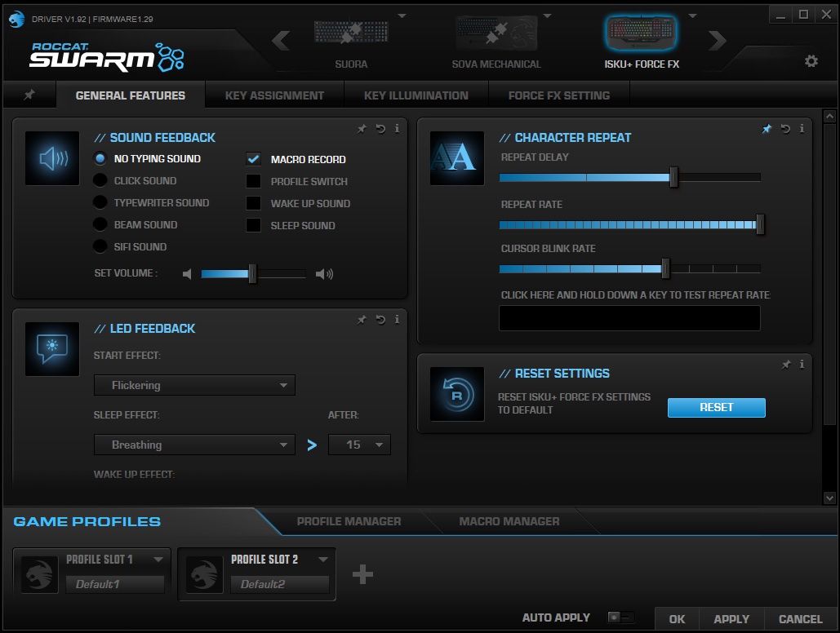
Task: Select Click Sound radio button
Action: (100, 180)
